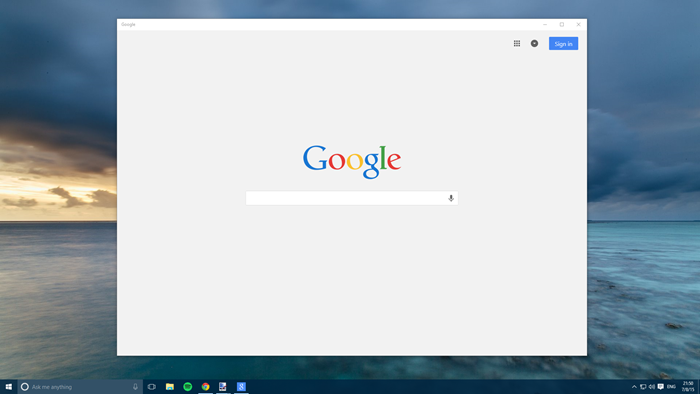Click the Cortana circle icon
This screenshot has width=700, height=394.
pos(25,387)
